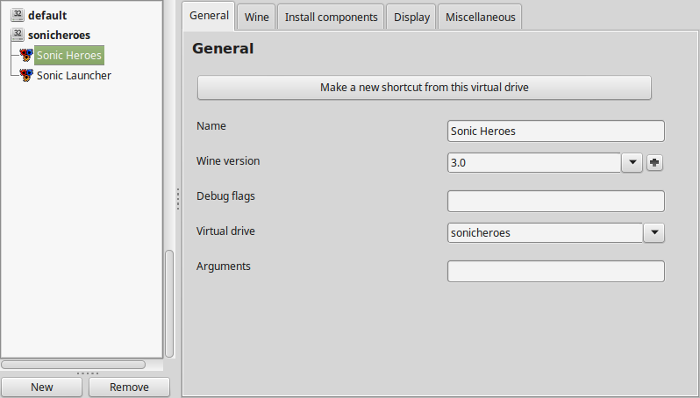This screenshot has width=700, height=398.
Task: Switch to the Display tab
Action: click(x=412, y=17)
